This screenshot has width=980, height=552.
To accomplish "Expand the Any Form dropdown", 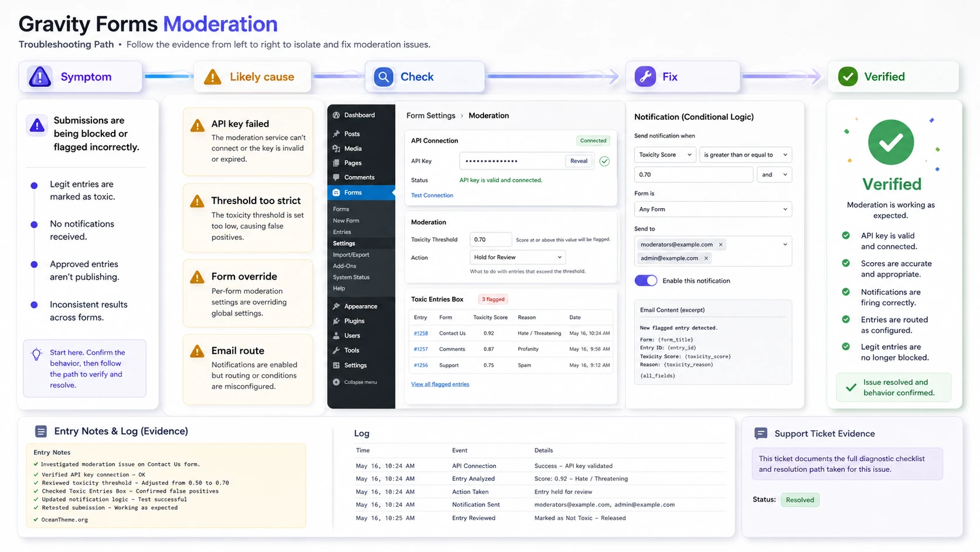I will click(x=713, y=209).
